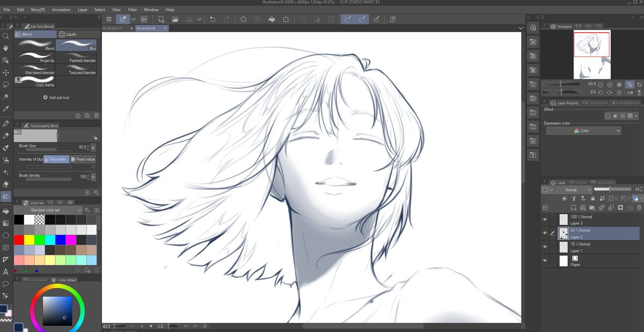Open the Normal blending mode dropdown
644x332 pixels.
(x=574, y=190)
